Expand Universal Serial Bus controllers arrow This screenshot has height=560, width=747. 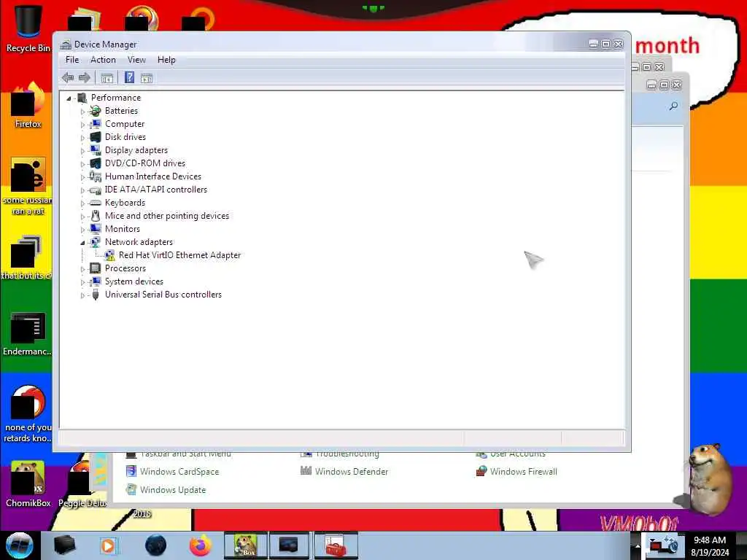pos(82,295)
